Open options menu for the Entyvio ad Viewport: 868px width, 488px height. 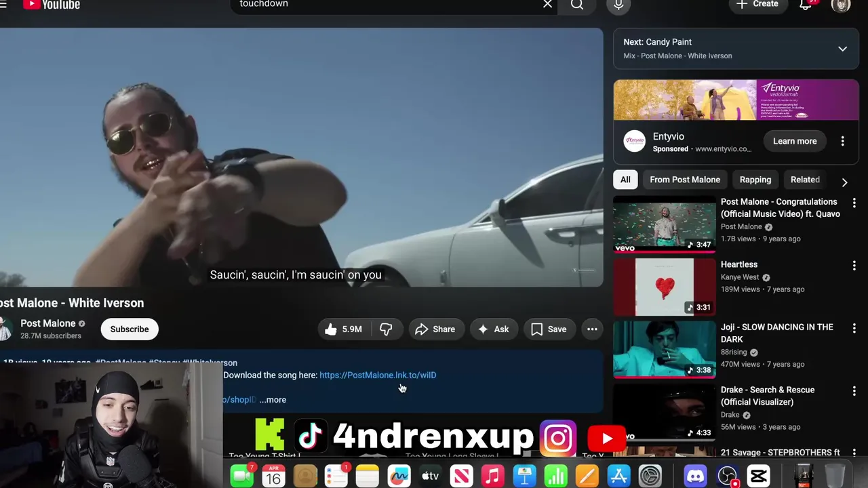(843, 141)
